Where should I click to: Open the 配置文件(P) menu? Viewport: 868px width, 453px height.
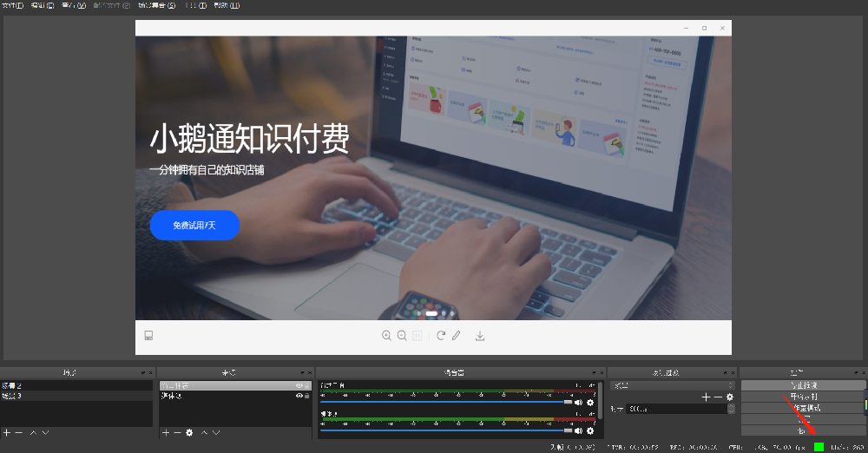point(112,5)
